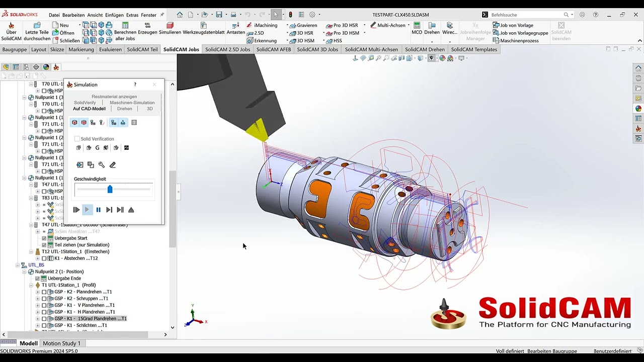
Task: Open the DimXpert crosshair manager tab
Action: (x=36, y=67)
